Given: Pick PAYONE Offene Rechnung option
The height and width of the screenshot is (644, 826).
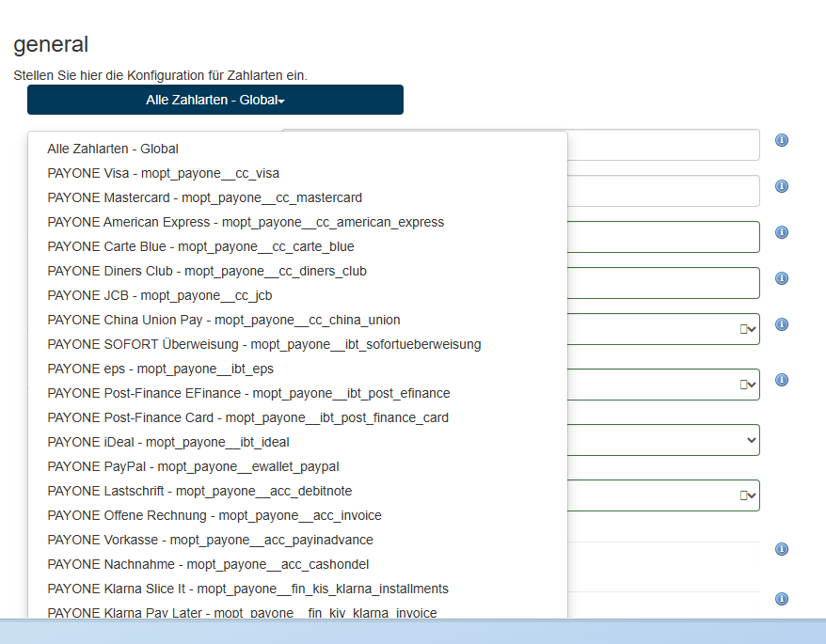Looking at the screenshot, I should 214,515.
